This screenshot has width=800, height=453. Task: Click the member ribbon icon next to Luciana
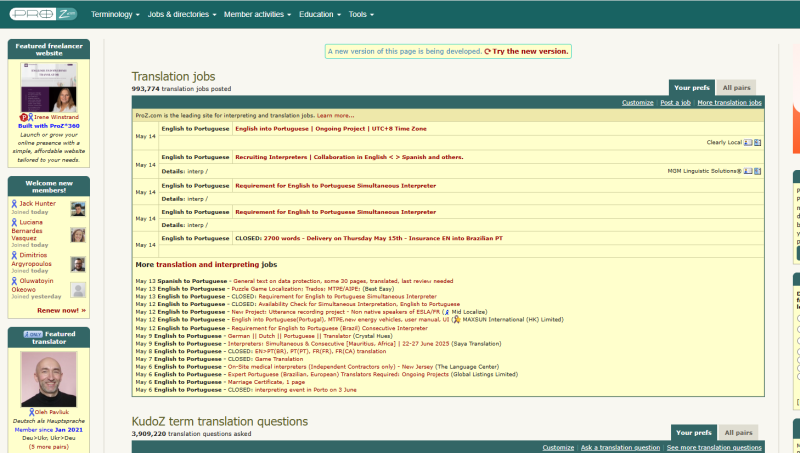[14, 222]
